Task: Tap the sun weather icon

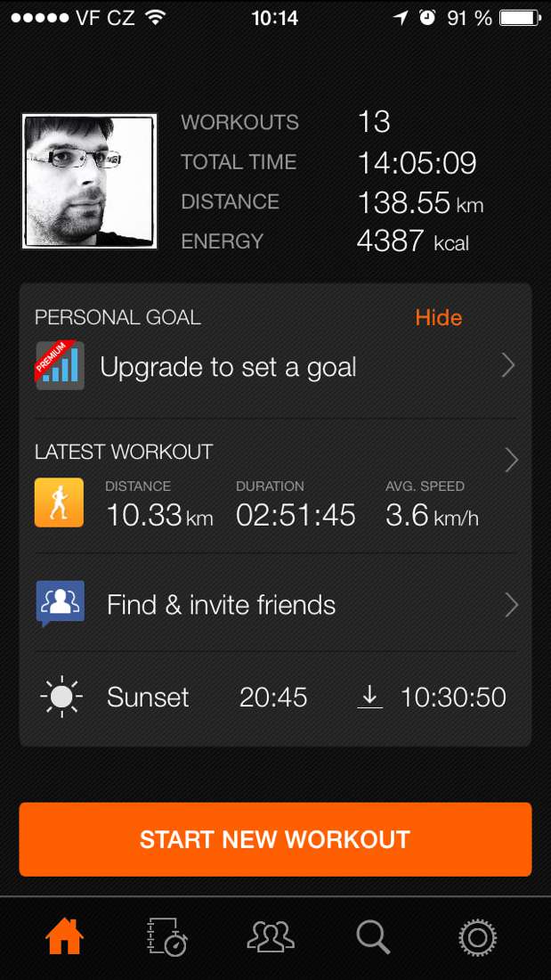Action: tap(61, 697)
